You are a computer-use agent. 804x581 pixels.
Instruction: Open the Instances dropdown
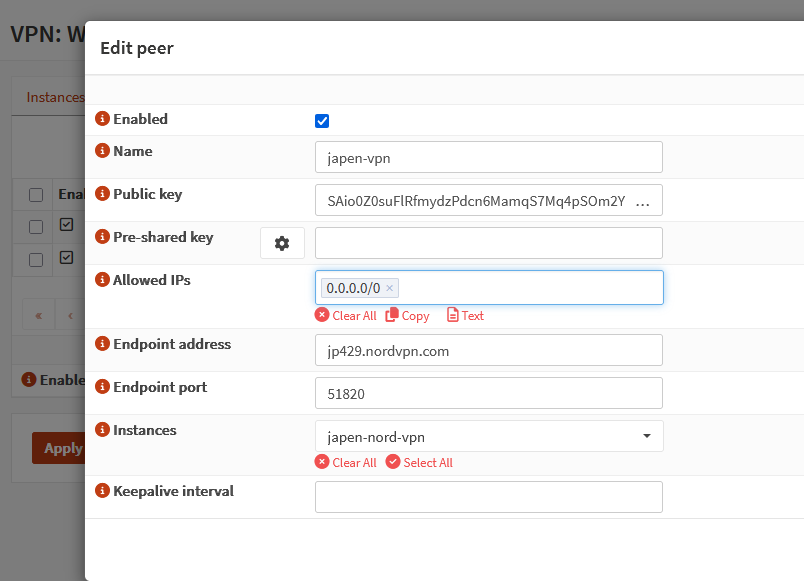pos(489,436)
